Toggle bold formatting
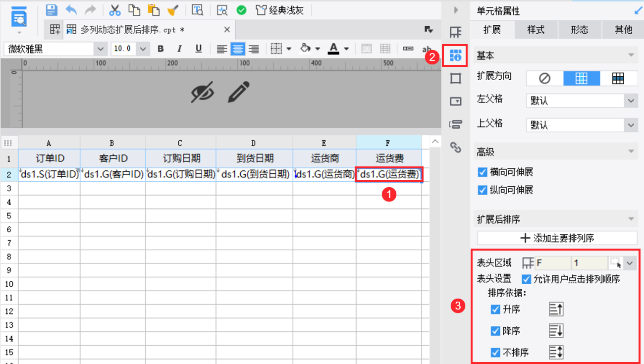Screen dimensions: 644x364 [161, 49]
